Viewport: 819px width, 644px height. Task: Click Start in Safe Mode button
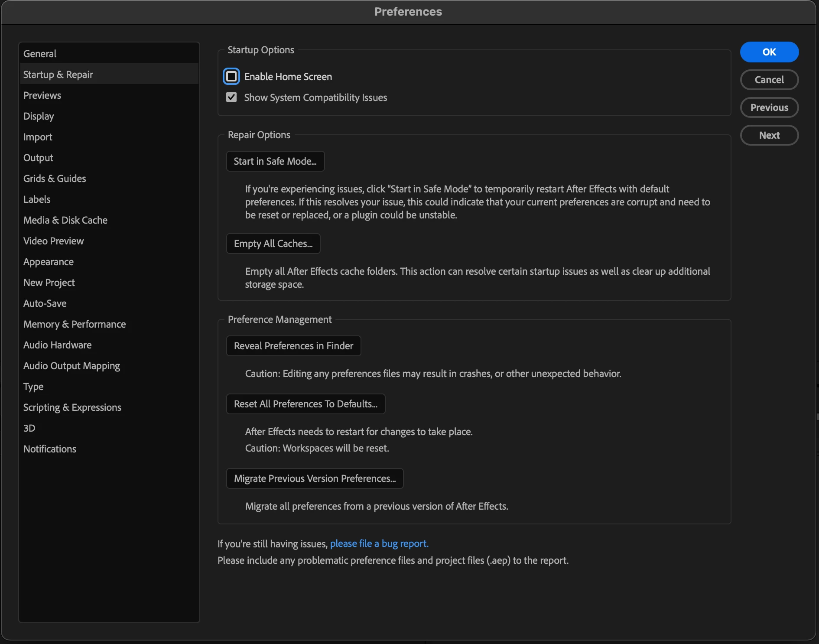[x=275, y=161]
